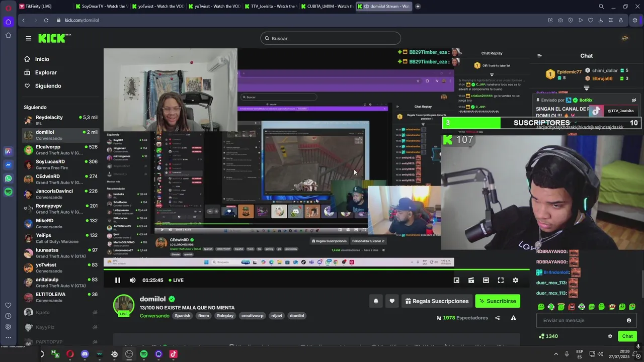
Task: Select the rdjavi tag
Action: click(x=276, y=316)
